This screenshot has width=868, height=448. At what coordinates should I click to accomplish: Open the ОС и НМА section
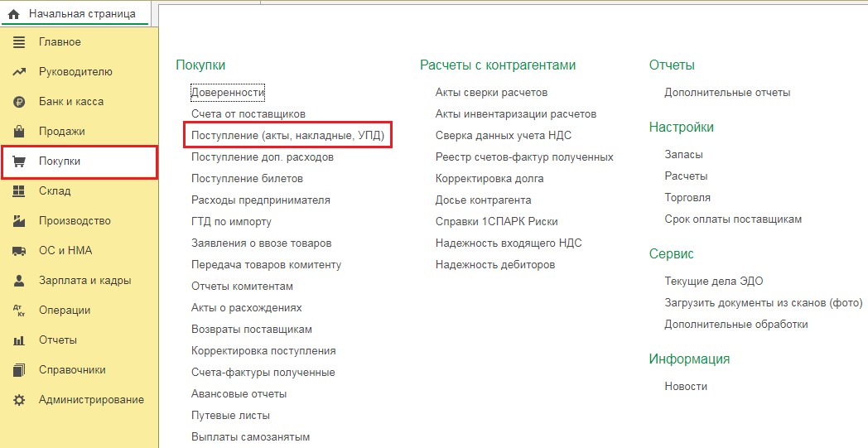point(65,251)
